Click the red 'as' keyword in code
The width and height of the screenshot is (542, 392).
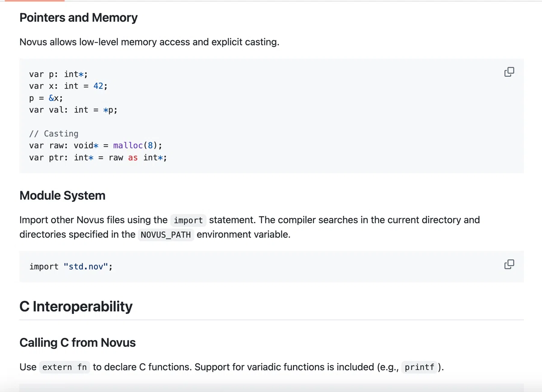pos(133,157)
